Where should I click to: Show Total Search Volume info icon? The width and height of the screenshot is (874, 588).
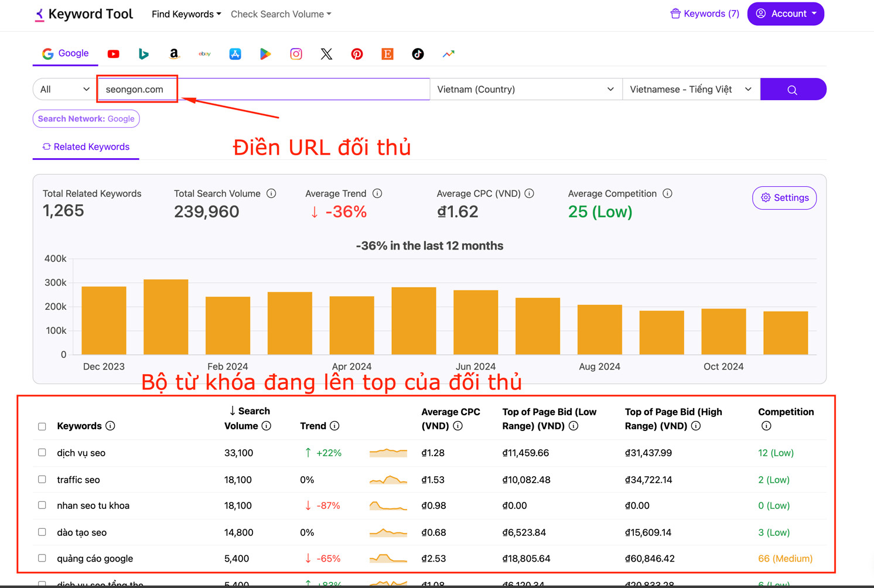coord(271,193)
